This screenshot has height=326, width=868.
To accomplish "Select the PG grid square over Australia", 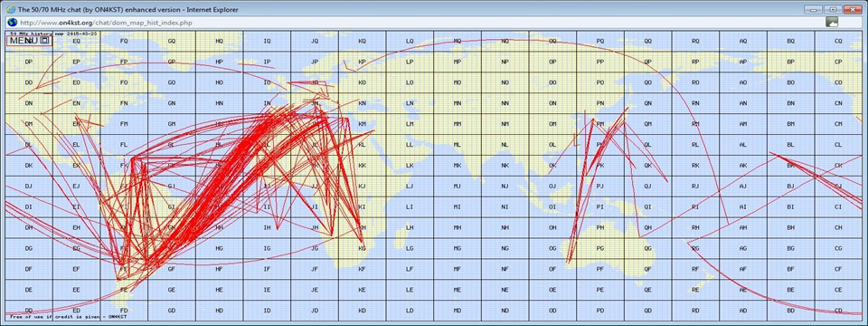I will (x=600, y=248).
